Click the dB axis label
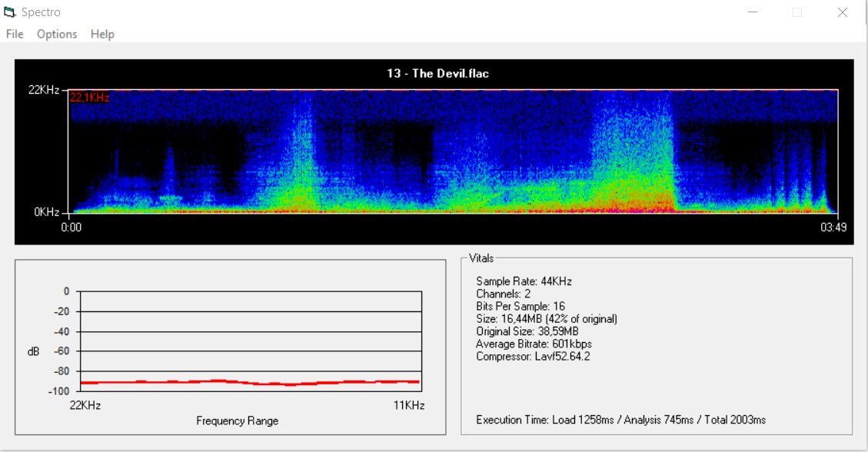Image resolution: width=868 pixels, height=452 pixels. pyautogui.click(x=33, y=351)
